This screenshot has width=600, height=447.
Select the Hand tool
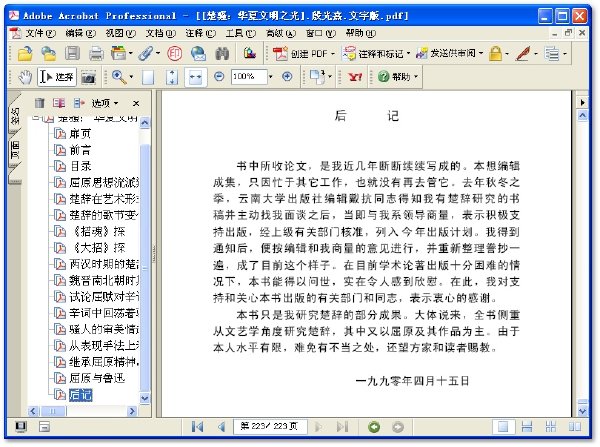coord(25,77)
